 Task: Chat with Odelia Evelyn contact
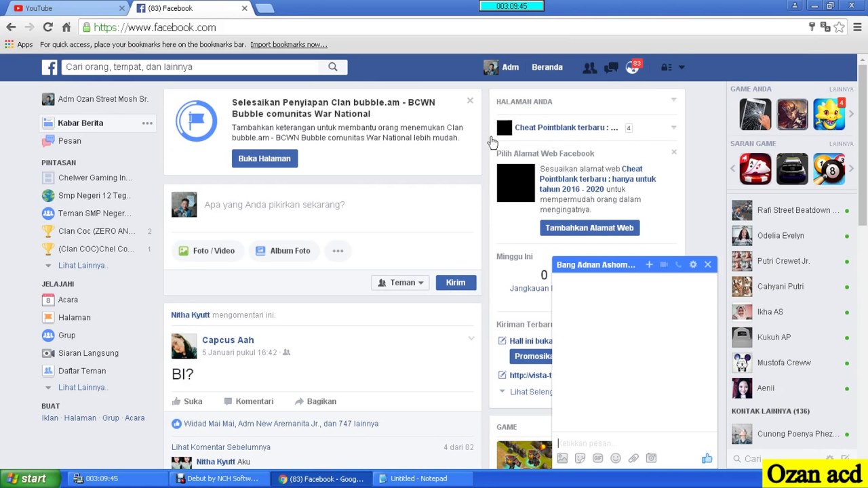(790, 236)
